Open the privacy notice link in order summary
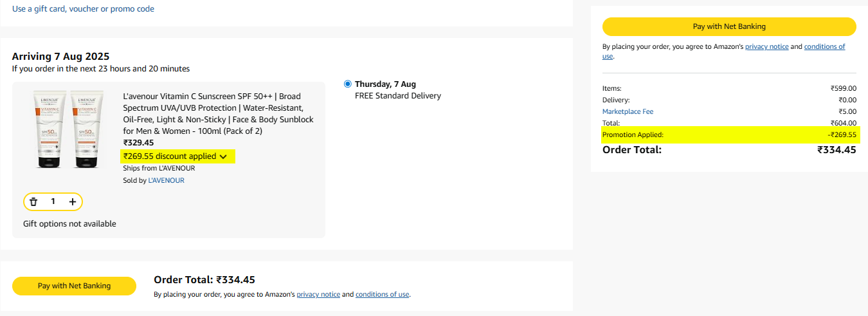Viewport: 868px width, 316px height. [x=766, y=47]
